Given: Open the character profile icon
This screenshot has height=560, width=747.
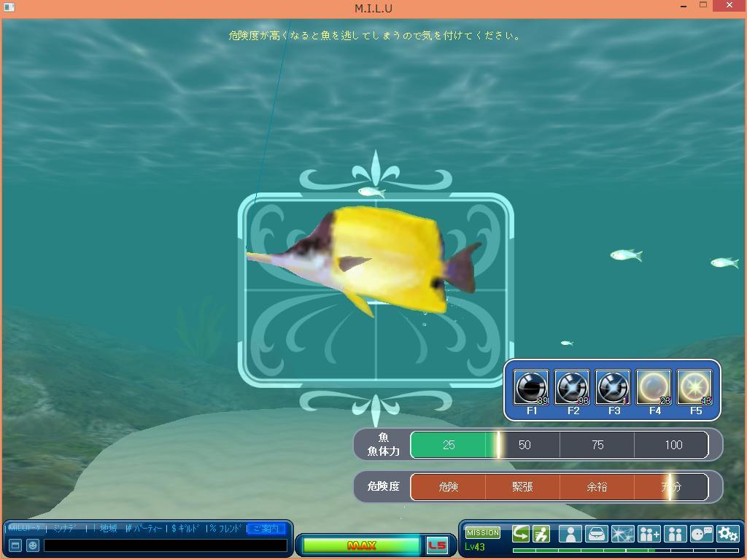Looking at the screenshot, I should (570, 534).
